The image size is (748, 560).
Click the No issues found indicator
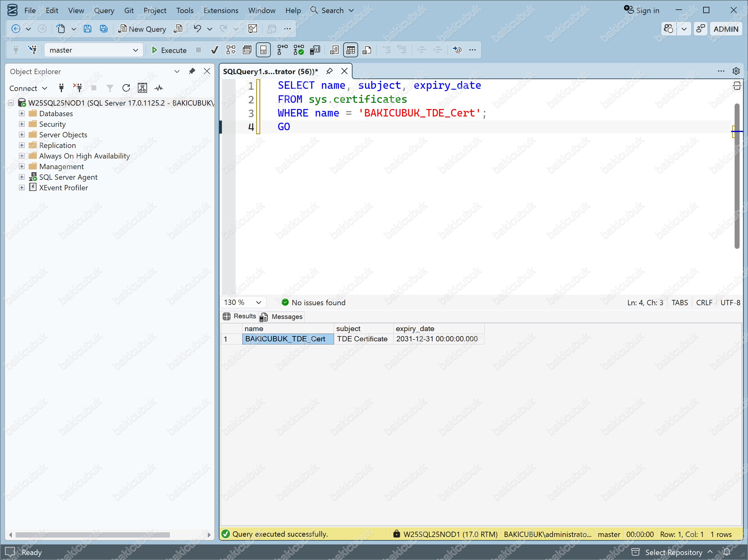(x=314, y=302)
